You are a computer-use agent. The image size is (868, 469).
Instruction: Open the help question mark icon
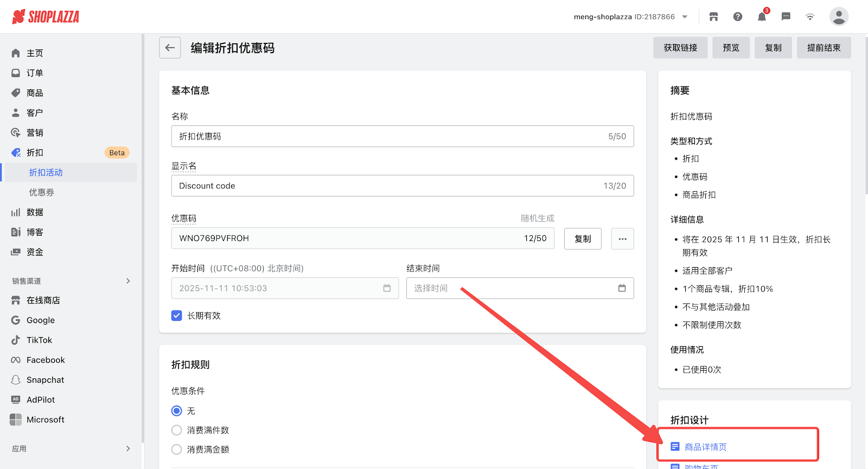click(x=738, y=17)
